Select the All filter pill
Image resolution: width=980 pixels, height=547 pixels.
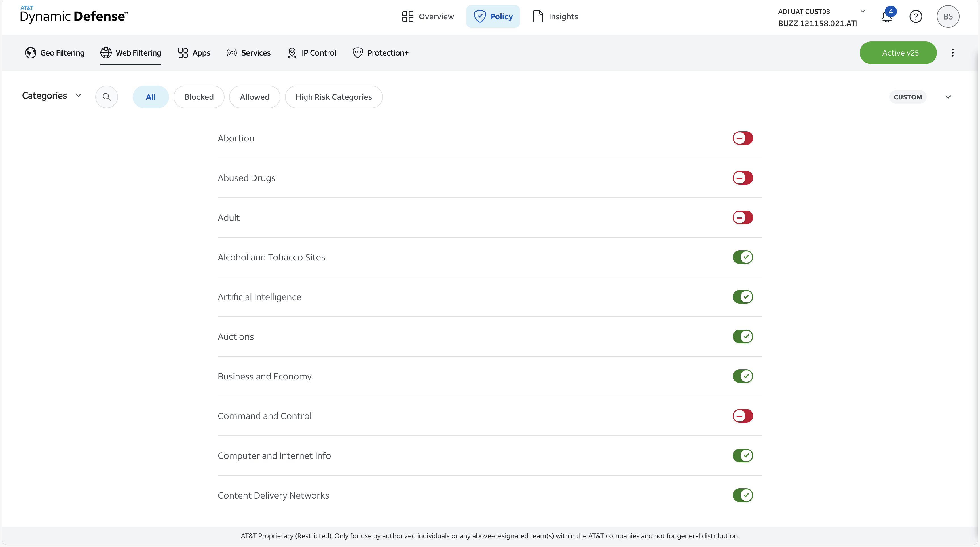pos(151,97)
